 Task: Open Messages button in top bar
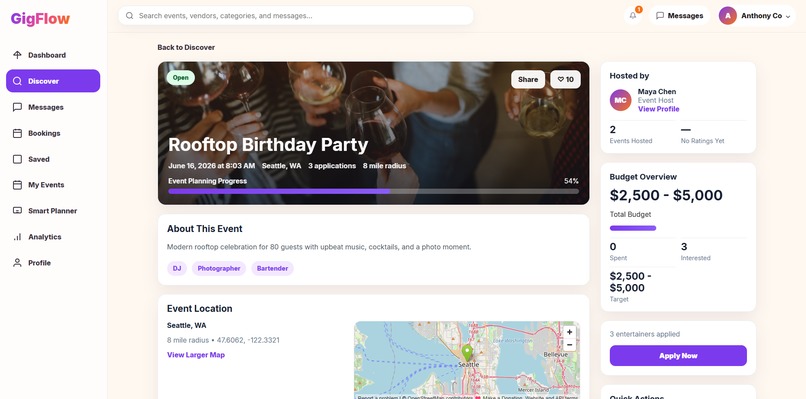[680, 16]
